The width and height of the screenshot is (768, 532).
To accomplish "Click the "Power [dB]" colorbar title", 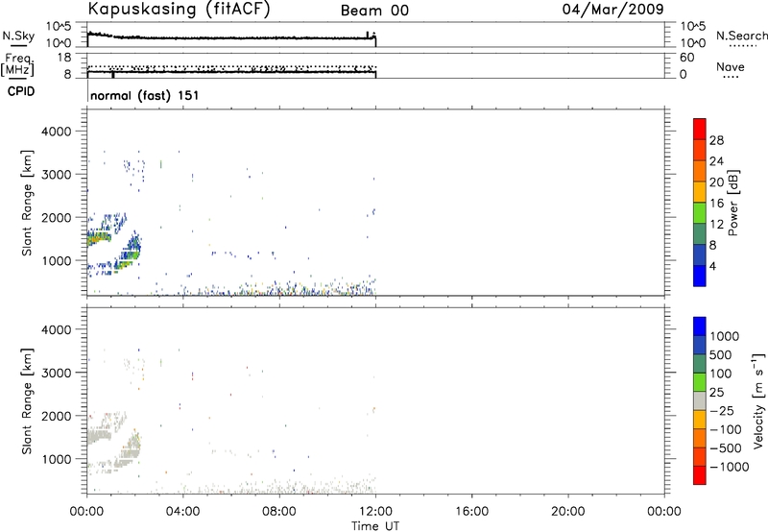I will (x=733, y=203).
